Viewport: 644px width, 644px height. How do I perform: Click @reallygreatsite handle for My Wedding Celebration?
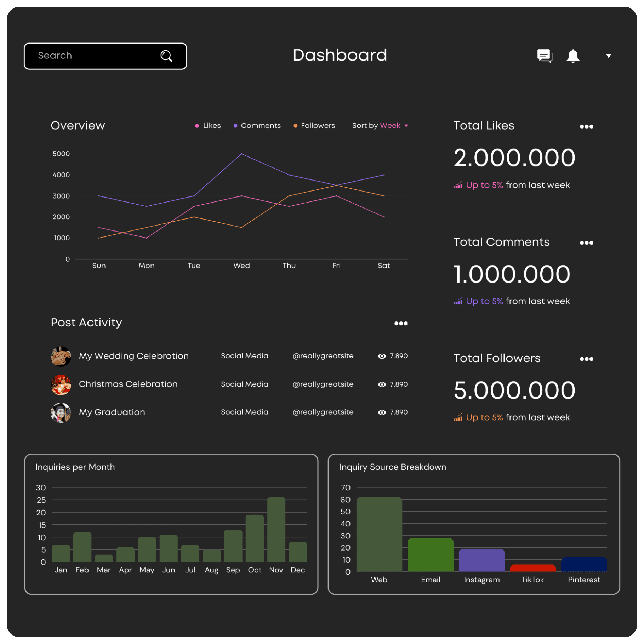pyautogui.click(x=323, y=356)
